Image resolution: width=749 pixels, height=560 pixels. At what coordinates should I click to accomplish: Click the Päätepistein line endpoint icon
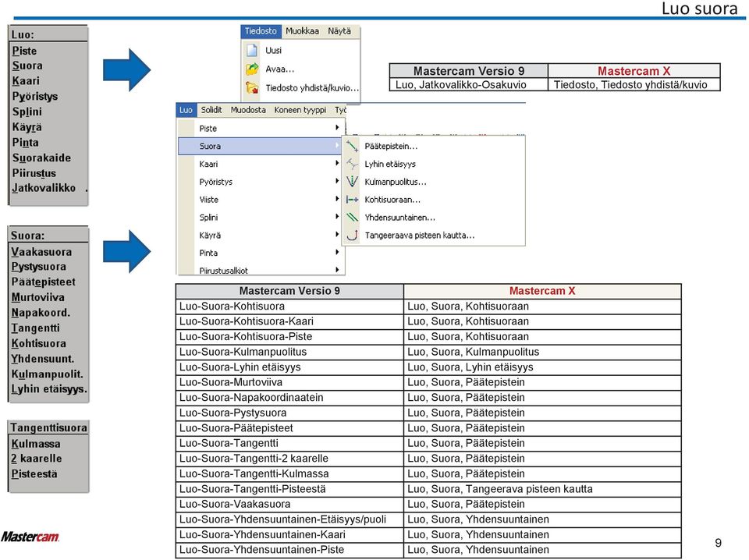(x=352, y=146)
